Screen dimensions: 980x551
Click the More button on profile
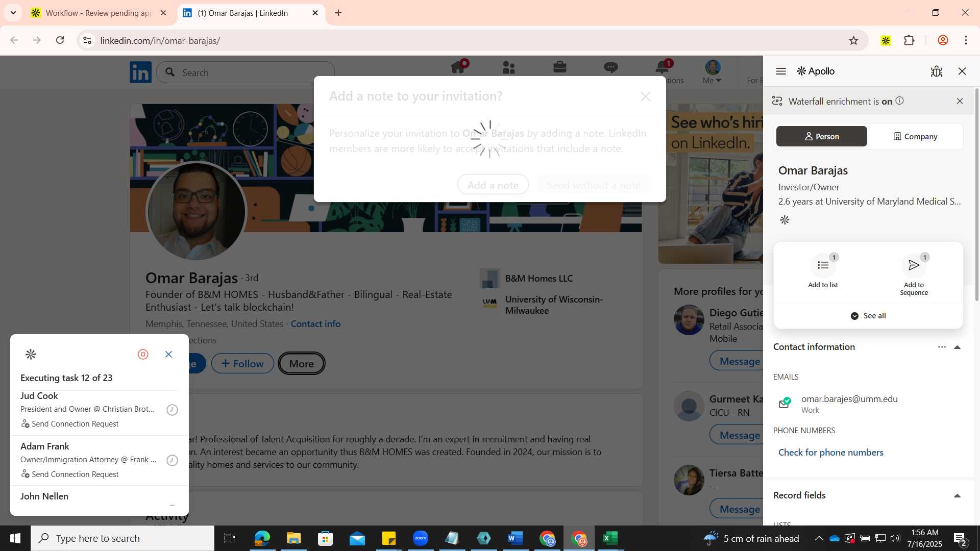[302, 364]
